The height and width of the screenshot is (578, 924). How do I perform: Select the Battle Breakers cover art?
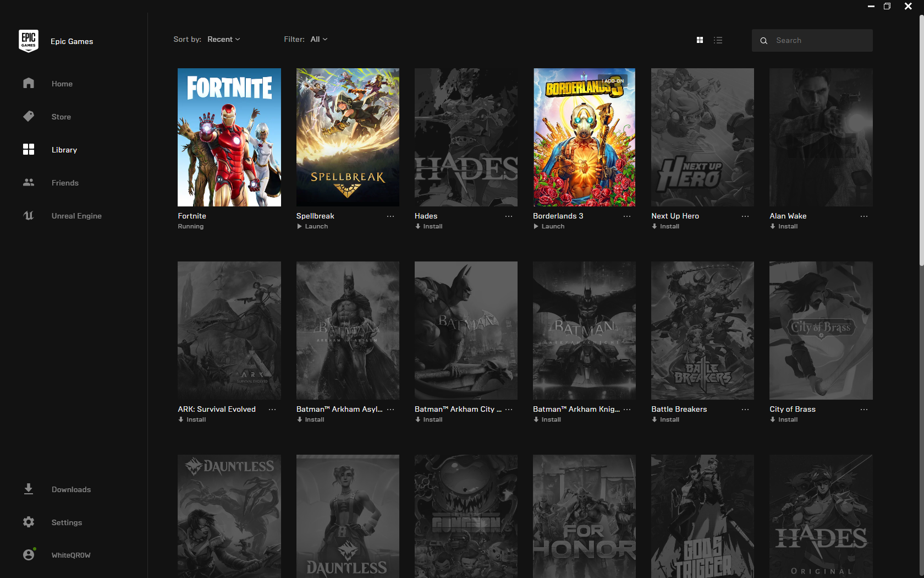tap(702, 330)
